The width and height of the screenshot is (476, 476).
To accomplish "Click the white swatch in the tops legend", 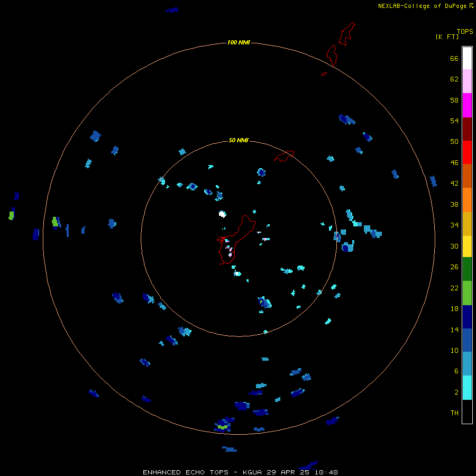I will pos(467,58).
